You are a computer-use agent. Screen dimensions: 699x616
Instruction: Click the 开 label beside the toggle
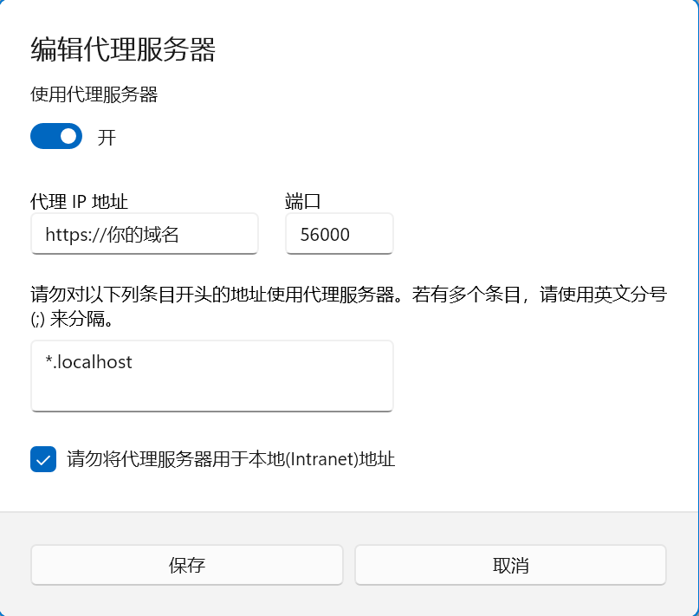pos(107,138)
